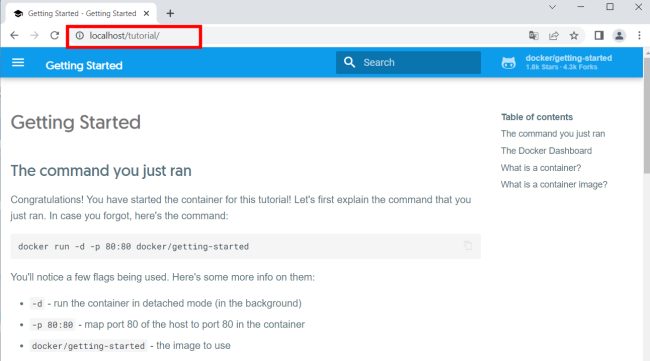Click Getting Started header title
Screen dimensions: 650x361
(84, 65)
